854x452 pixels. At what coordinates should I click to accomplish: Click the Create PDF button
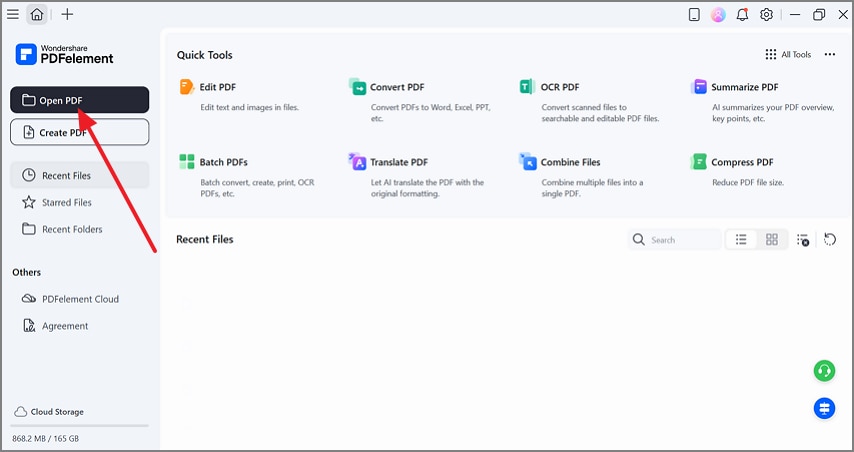click(80, 132)
